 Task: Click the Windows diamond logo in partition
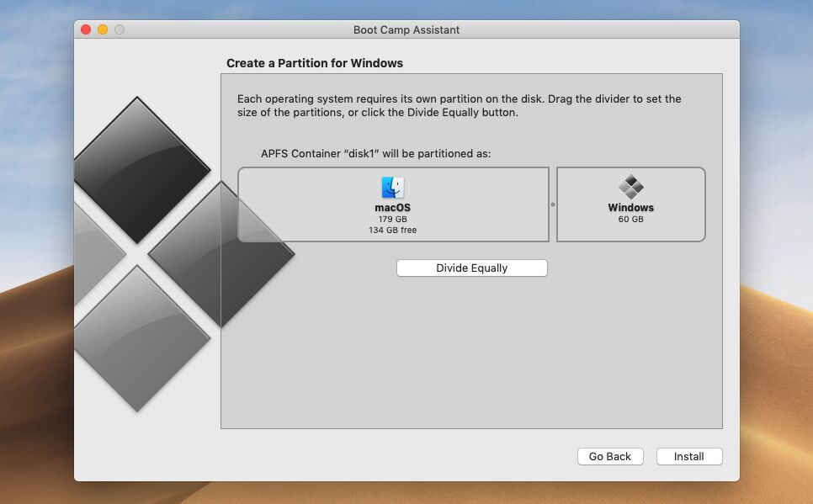[630, 187]
